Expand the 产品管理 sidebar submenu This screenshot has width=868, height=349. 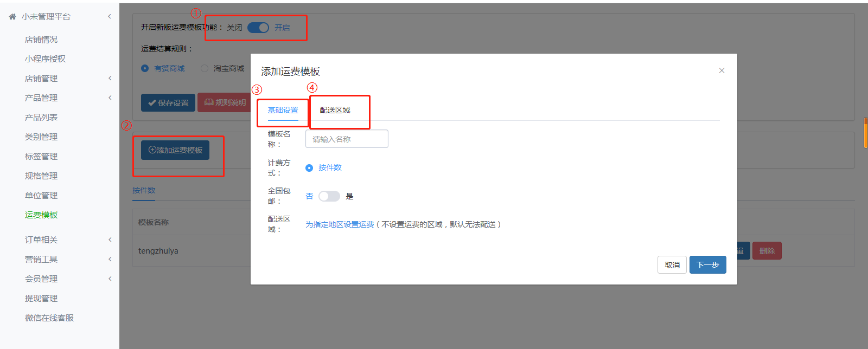pyautogui.click(x=41, y=98)
